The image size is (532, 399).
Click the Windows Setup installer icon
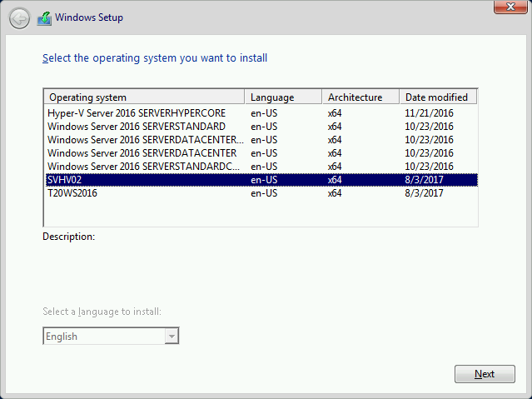point(44,18)
